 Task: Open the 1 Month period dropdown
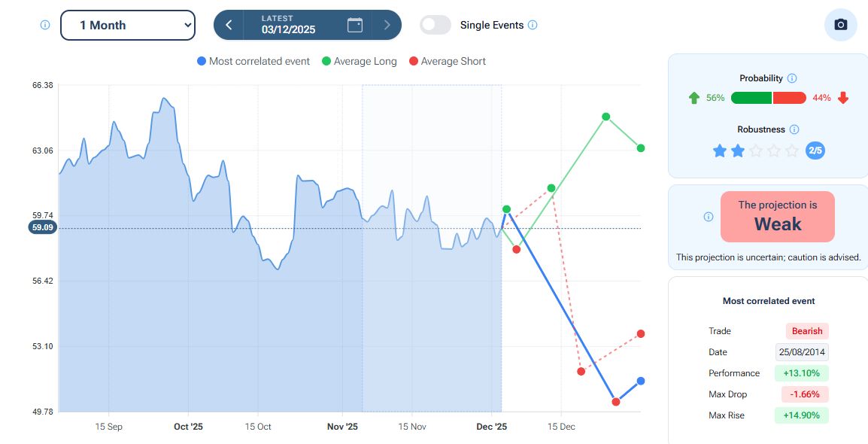127,25
